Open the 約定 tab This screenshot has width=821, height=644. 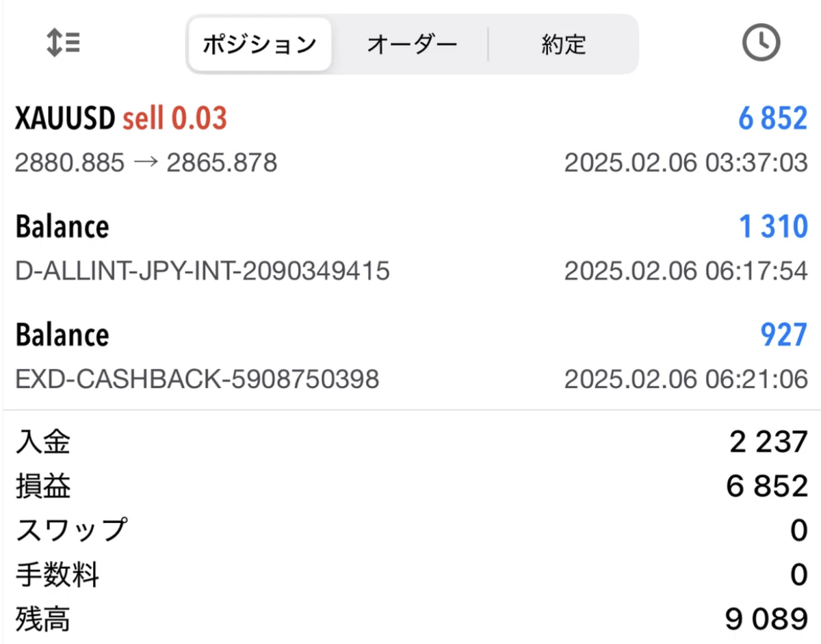[563, 44]
